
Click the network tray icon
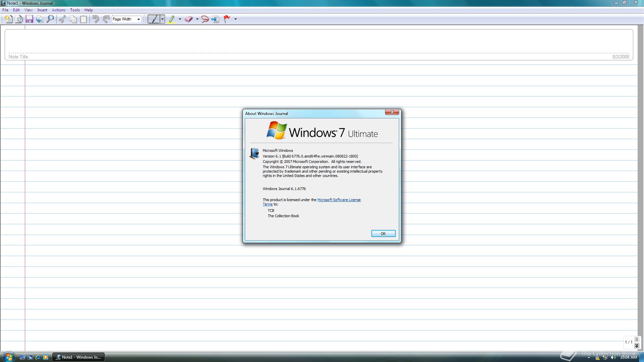[605, 358]
